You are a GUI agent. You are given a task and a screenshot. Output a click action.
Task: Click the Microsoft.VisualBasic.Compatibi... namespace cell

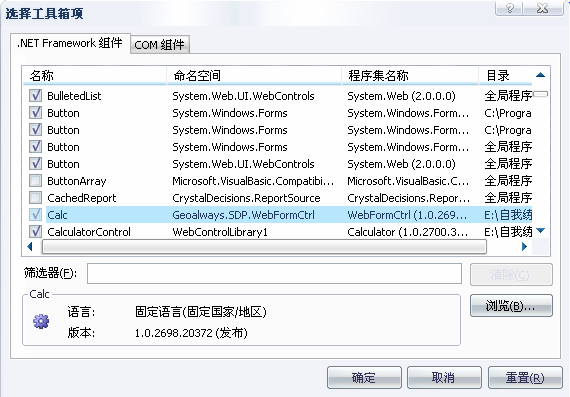253,181
